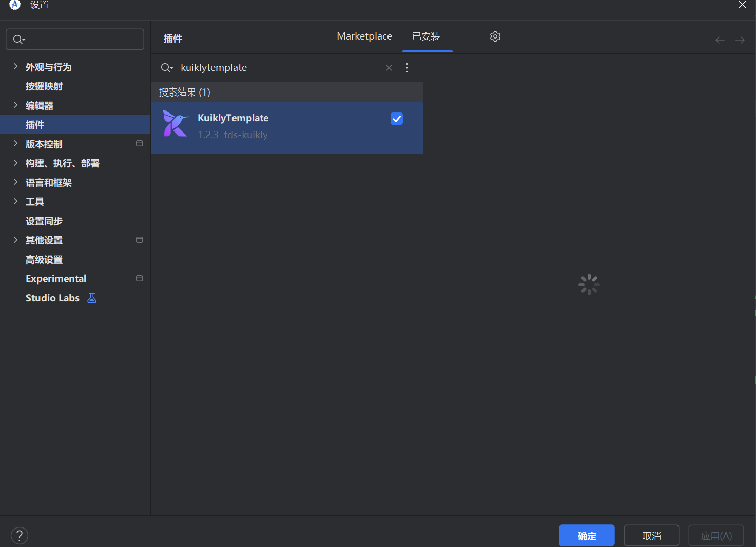This screenshot has height=547, width=756.
Task: Open Experimental settings page
Action: pyautogui.click(x=56, y=279)
